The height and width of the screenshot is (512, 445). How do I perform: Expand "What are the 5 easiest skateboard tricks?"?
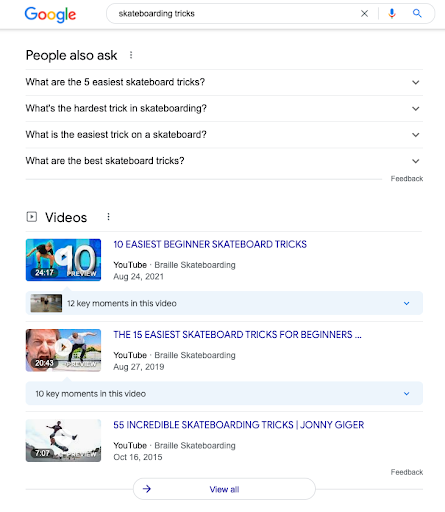[224, 82]
